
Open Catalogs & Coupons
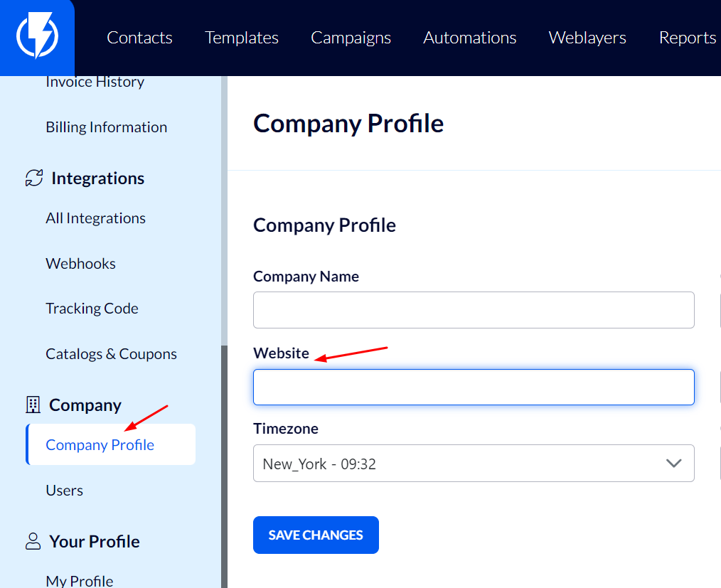point(111,354)
